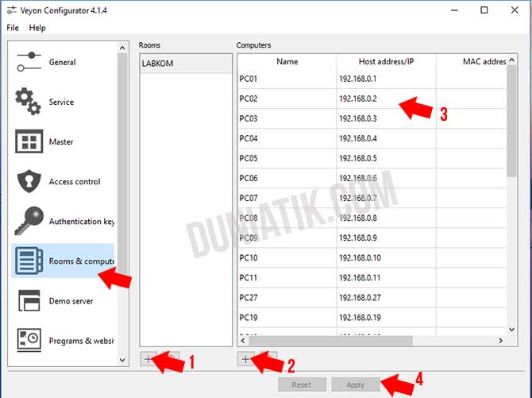
Task: Click table horizontal scroll-left arrow
Action: (243, 340)
